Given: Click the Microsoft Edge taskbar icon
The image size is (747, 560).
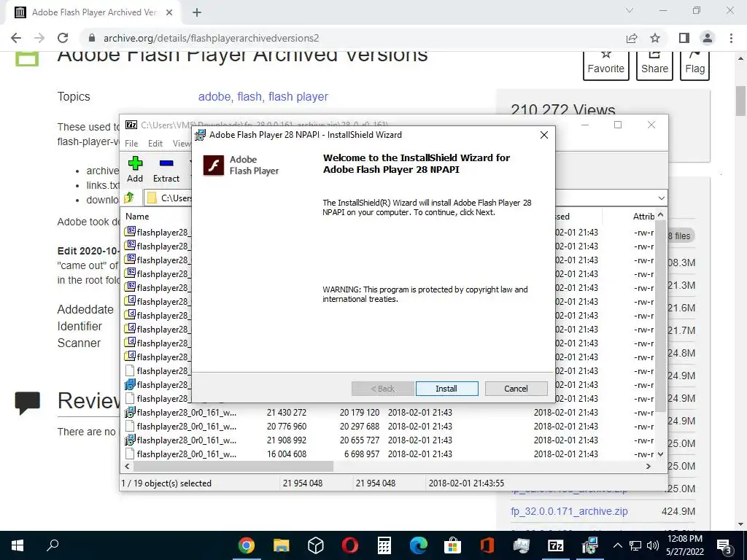Looking at the screenshot, I should 418,545.
